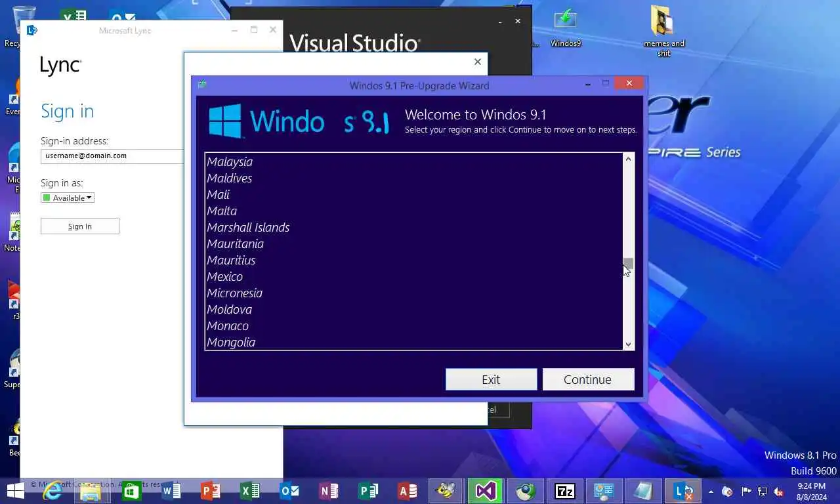Close the Visual Studio splash window
The height and width of the screenshot is (504, 840).
(x=518, y=21)
